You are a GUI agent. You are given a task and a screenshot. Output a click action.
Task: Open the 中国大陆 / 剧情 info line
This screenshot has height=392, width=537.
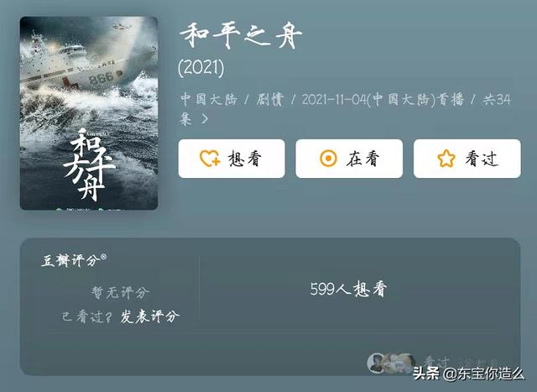345,108
